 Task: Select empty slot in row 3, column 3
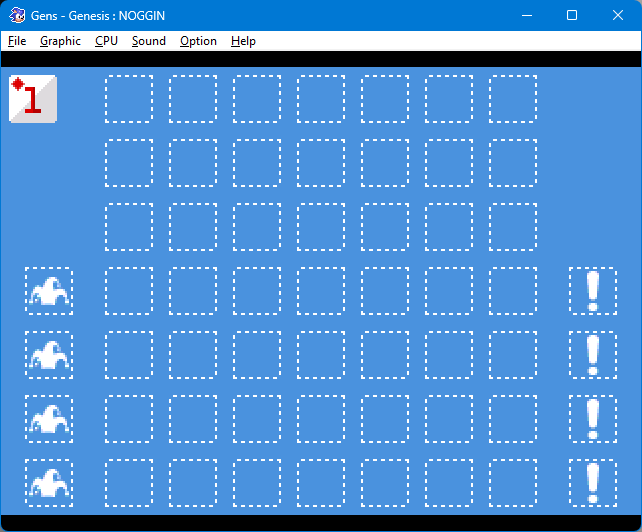[257, 226]
